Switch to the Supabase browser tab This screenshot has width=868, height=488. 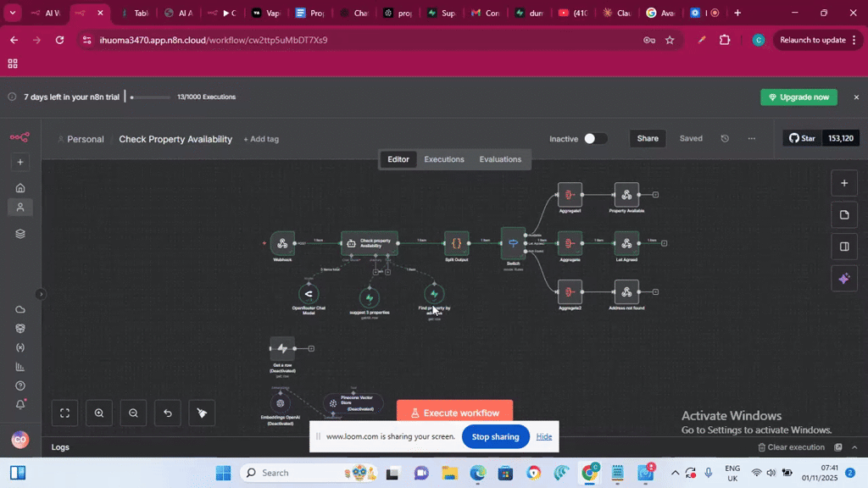(442, 13)
